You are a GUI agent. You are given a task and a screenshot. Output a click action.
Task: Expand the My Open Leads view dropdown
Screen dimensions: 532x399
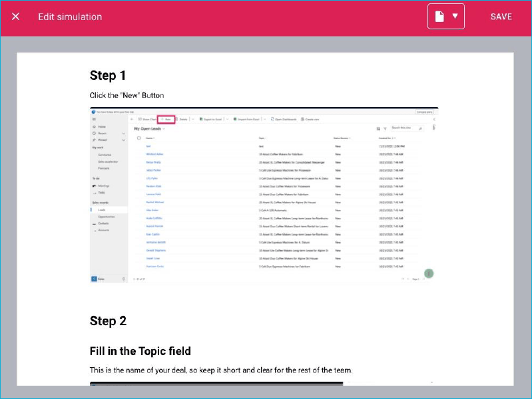[x=164, y=129]
